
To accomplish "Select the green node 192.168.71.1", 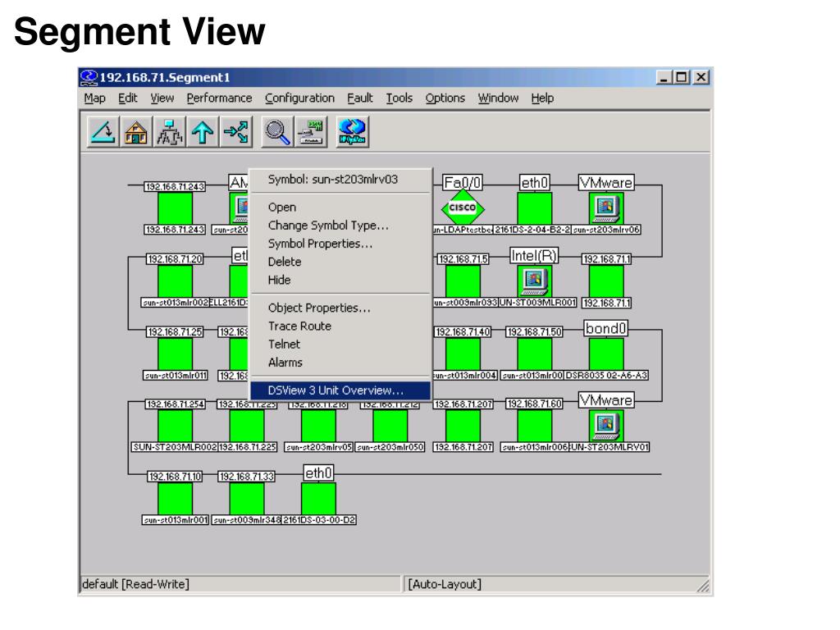I will tap(606, 281).
